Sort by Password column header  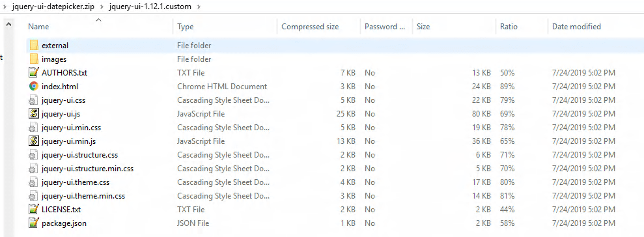(384, 27)
